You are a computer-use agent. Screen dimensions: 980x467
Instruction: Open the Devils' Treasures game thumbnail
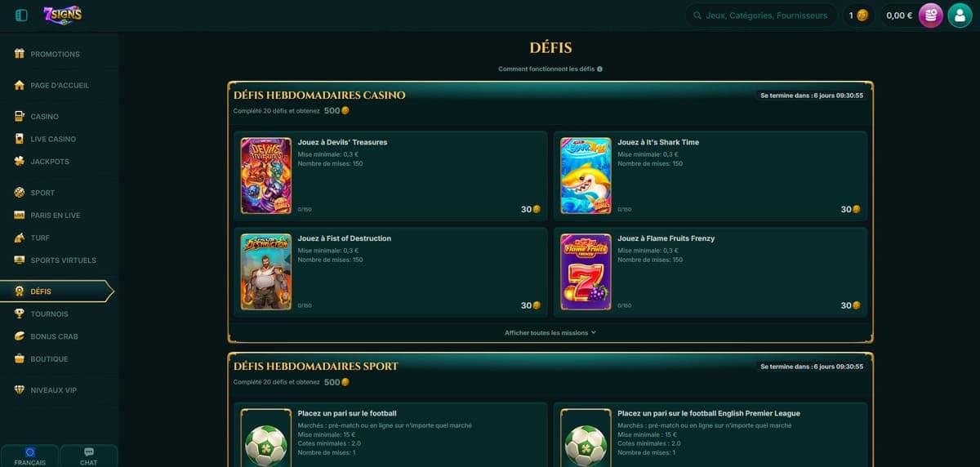point(266,176)
